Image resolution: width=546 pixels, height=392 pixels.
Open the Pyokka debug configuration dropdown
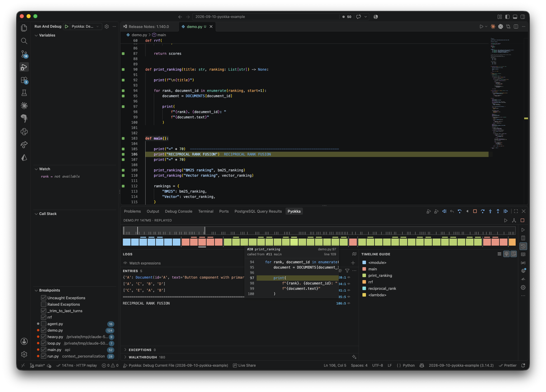(x=85, y=27)
